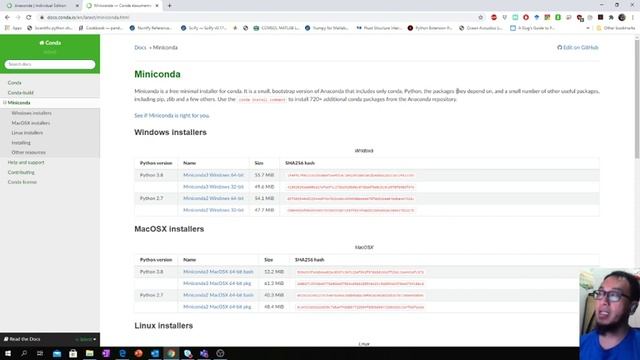Download Miniconda3 Windows 32-bit

click(x=213, y=187)
